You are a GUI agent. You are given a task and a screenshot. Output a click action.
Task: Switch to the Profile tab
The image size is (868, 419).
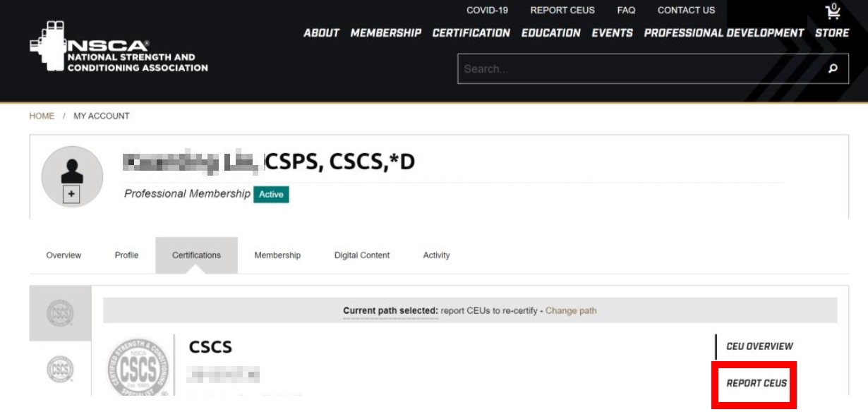point(126,255)
